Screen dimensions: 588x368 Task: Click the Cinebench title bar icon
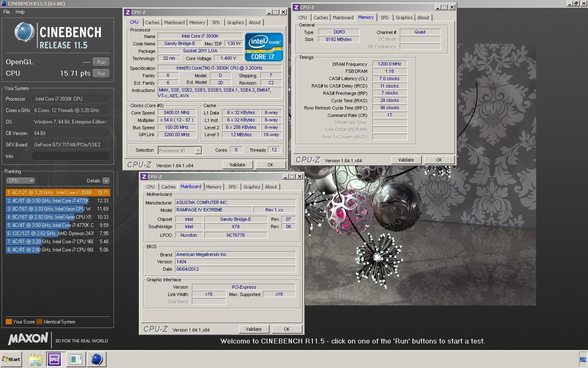click(4, 3)
